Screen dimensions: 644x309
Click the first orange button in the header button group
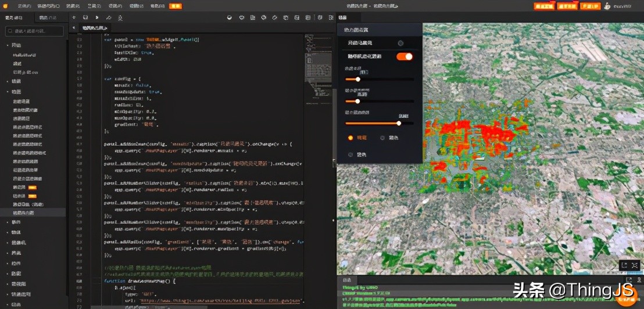point(543,6)
